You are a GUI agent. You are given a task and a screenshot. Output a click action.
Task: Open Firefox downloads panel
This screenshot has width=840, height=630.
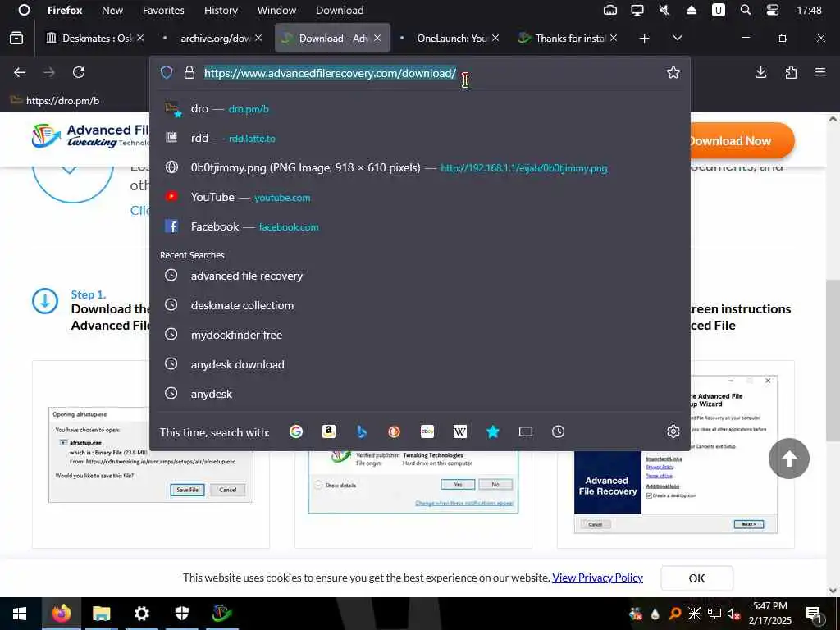[760, 72]
